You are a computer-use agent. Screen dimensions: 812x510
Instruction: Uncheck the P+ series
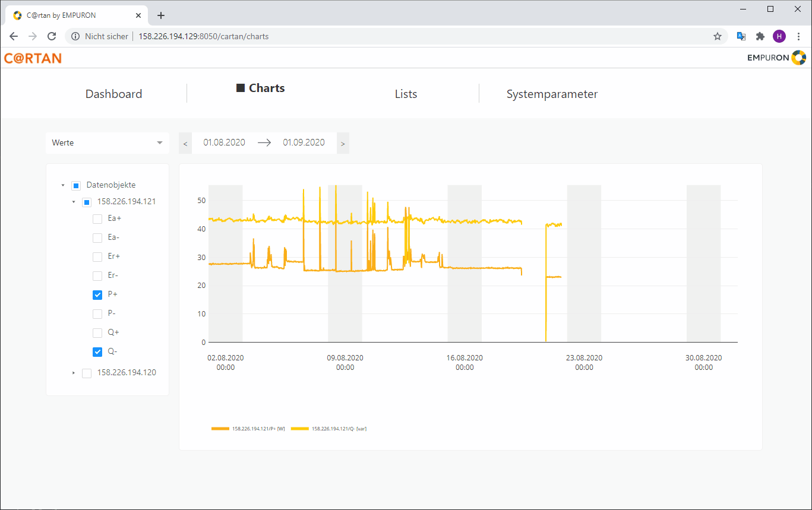pyautogui.click(x=97, y=294)
